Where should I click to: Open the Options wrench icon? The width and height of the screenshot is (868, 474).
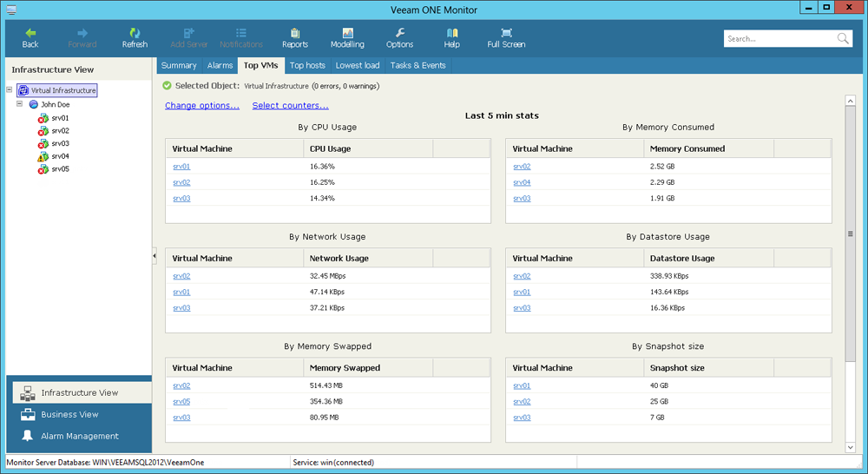point(399,33)
